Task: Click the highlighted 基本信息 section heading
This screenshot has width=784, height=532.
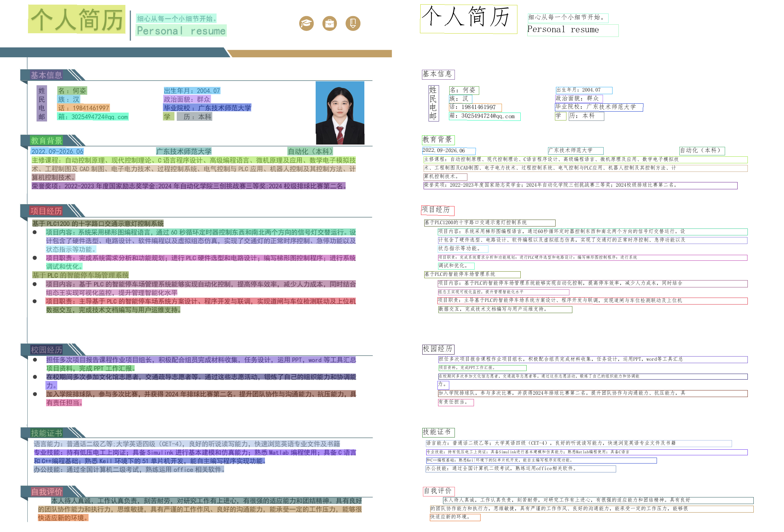Action: [46, 75]
